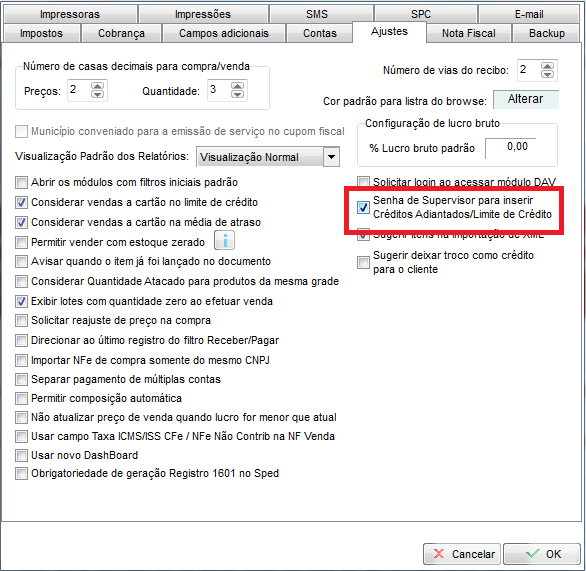
Task: Open the Impressoras tab
Action: (70, 14)
